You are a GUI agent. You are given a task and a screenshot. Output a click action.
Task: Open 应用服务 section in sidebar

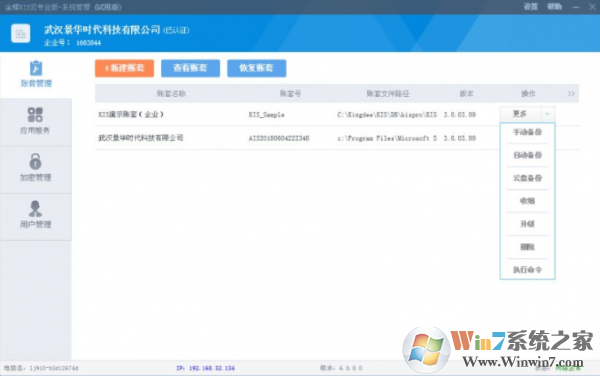coord(35,121)
